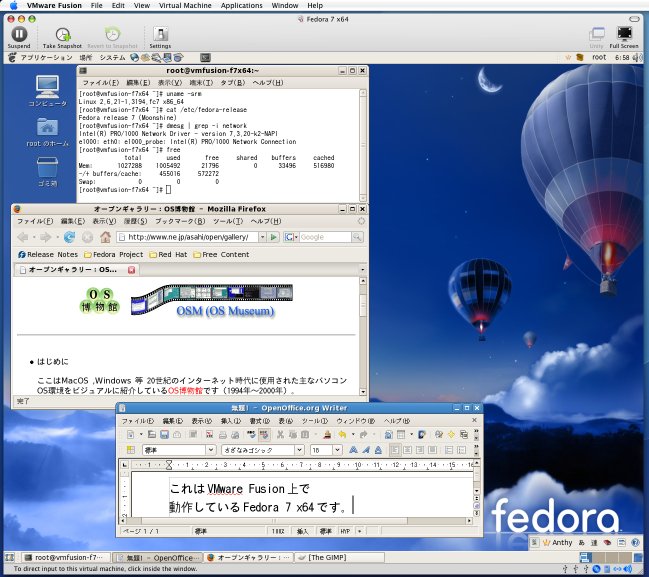The width and height of the screenshot is (649, 577).
Task: Click the Writer horizontal ruler
Action: 302,465
